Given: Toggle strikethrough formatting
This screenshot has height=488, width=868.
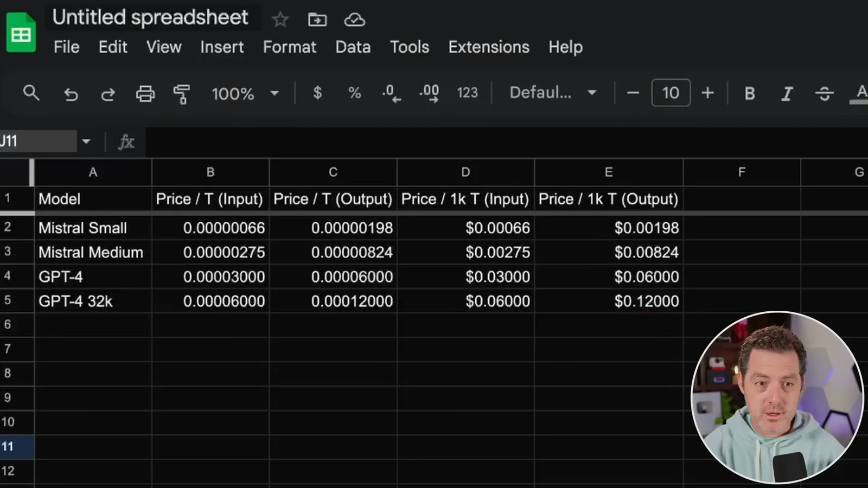Looking at the screenshot, I should click(824, 94).
